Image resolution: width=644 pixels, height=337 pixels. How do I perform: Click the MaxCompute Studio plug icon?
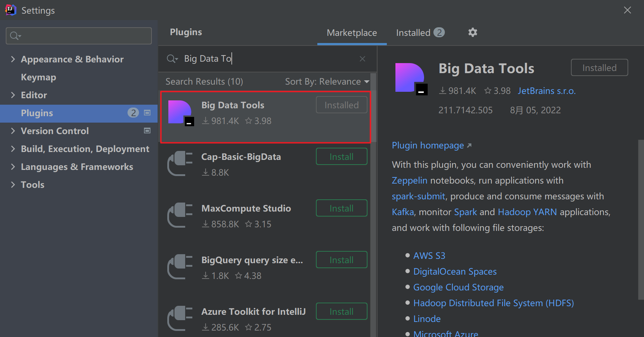pos(180,215)
